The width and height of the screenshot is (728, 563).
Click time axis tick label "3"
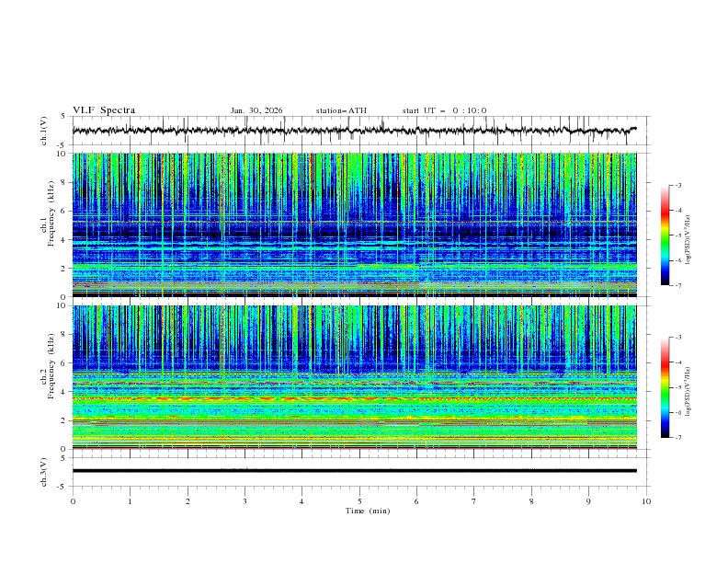[245, 501]
